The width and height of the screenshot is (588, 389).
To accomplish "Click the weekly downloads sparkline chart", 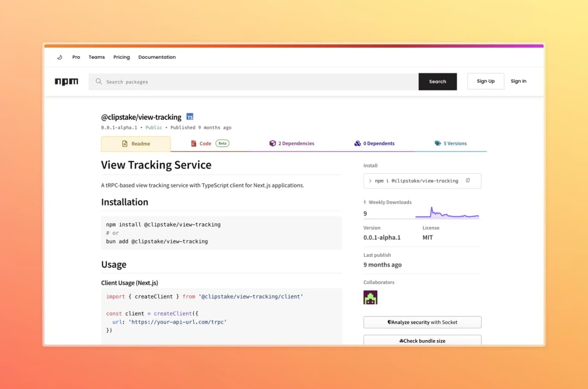I will pyautogui.click(x=447, y=213).
